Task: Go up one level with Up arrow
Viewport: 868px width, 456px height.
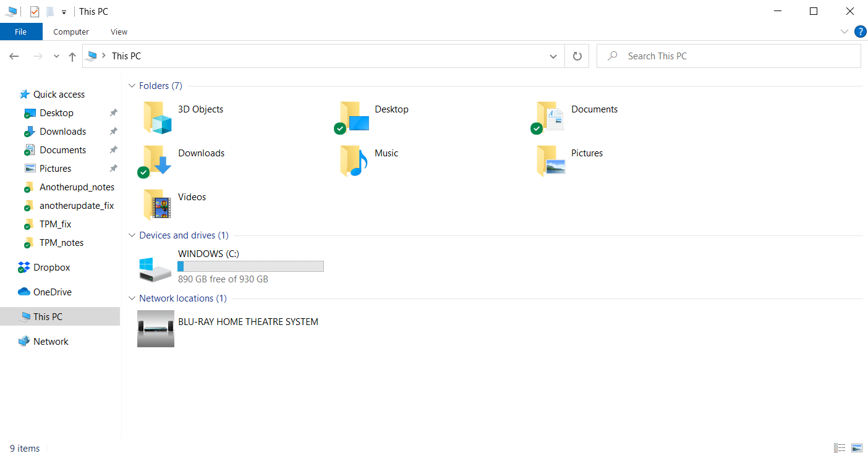Action: 72,56
